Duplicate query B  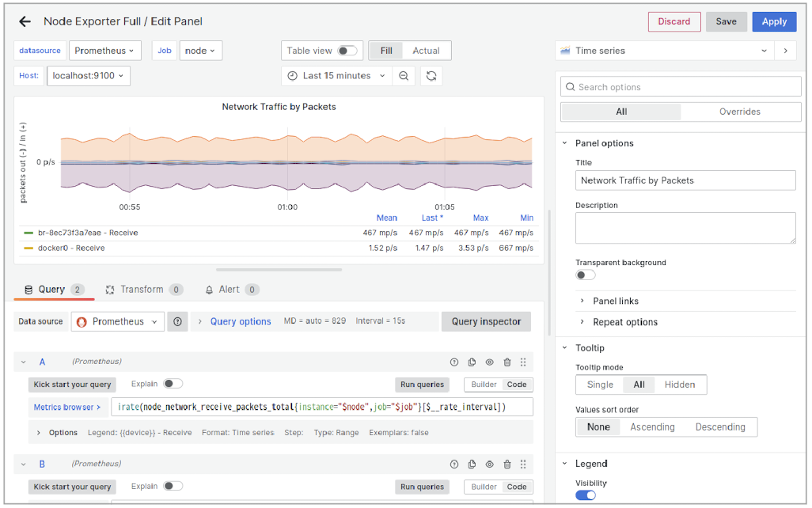click(472, 464)
